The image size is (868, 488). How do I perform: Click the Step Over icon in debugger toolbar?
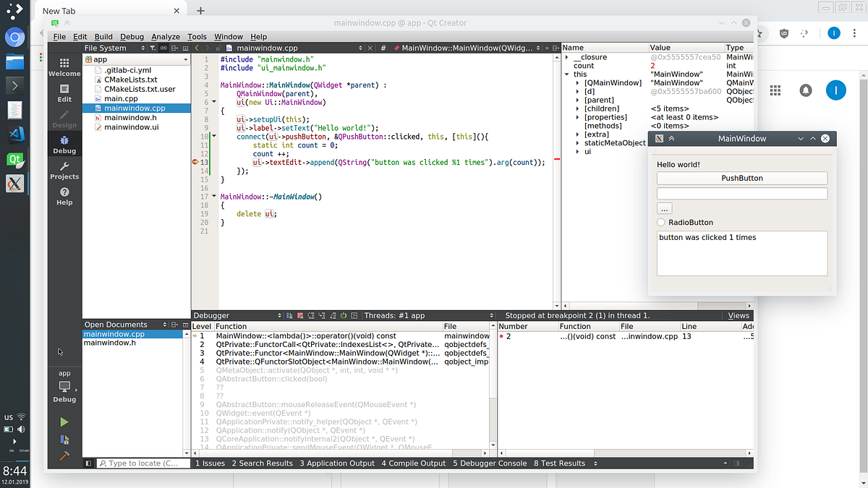click(311, 314)
